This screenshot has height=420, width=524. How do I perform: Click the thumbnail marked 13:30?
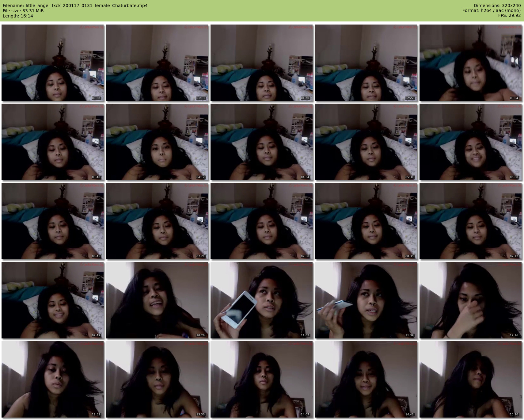(x=157, y=379)
